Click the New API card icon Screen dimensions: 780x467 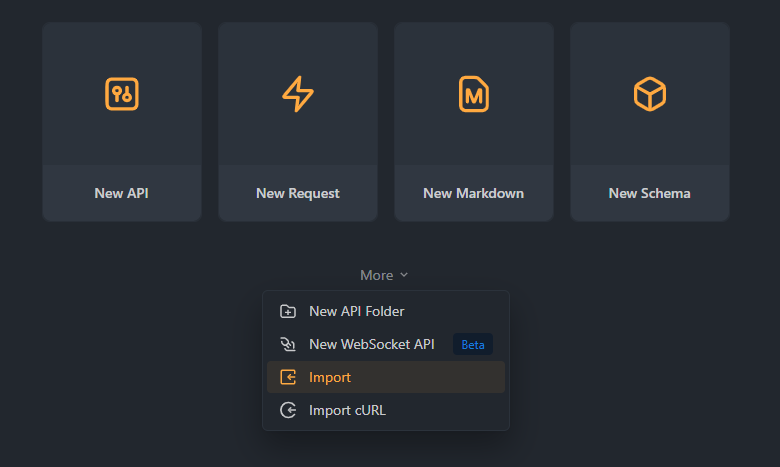122,94
